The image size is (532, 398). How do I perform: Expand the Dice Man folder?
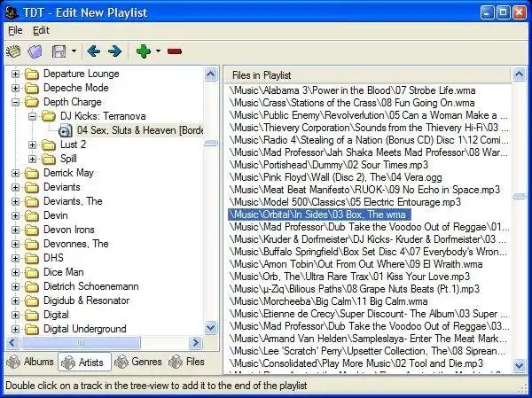pyautogui.click(x=15, y=272)
